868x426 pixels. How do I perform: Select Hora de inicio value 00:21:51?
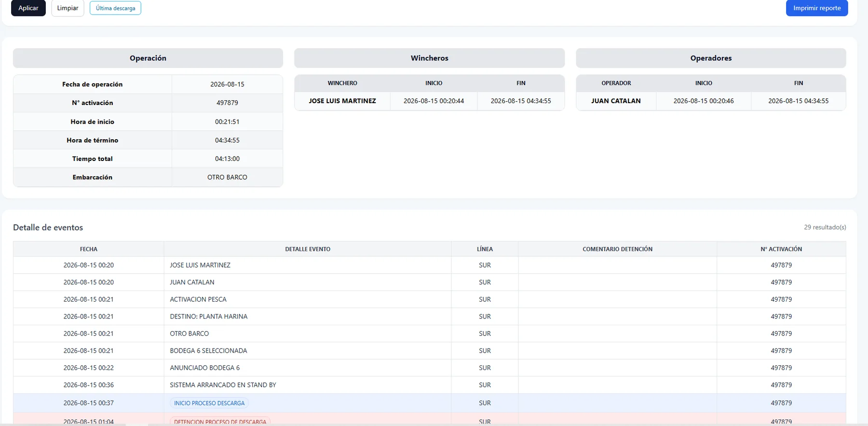coord(227,122)
